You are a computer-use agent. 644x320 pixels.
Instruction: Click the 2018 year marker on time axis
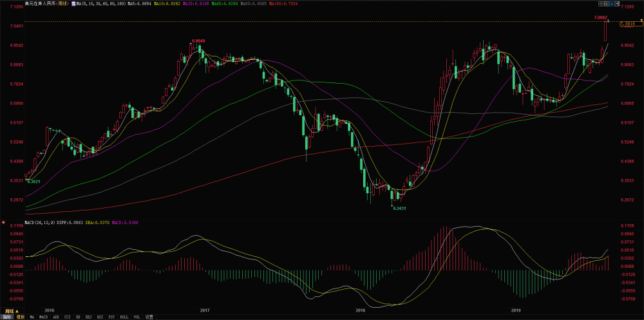point(360,311)
